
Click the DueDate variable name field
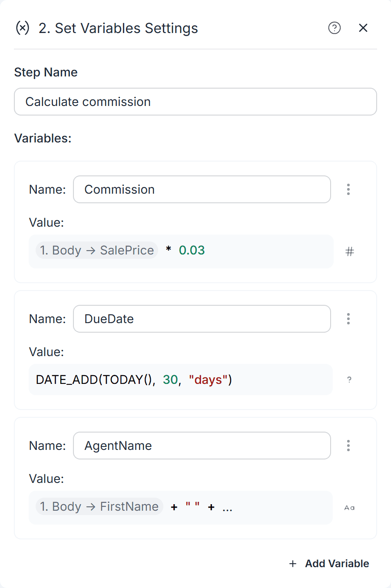pos(202,319)
